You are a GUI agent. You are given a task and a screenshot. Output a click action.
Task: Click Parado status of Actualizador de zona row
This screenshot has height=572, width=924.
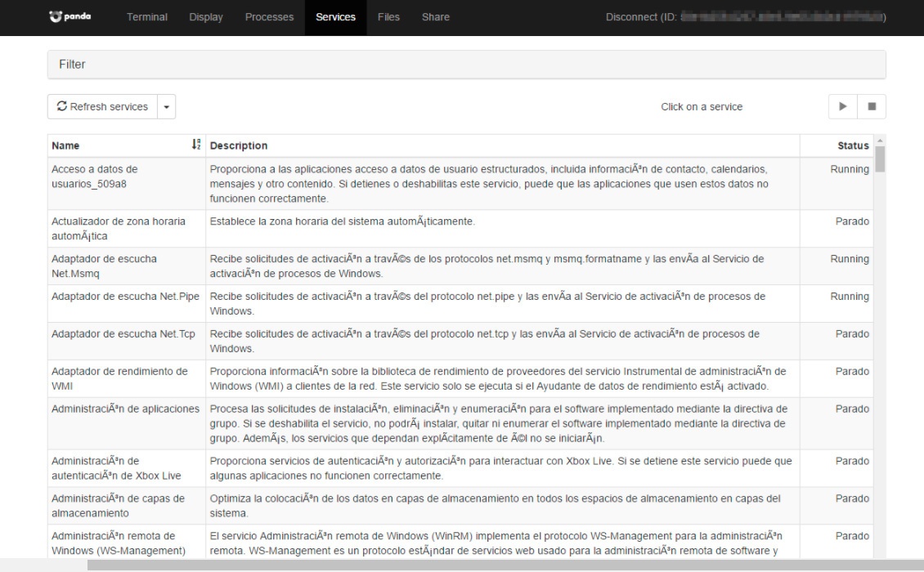[x=852, y=221]
